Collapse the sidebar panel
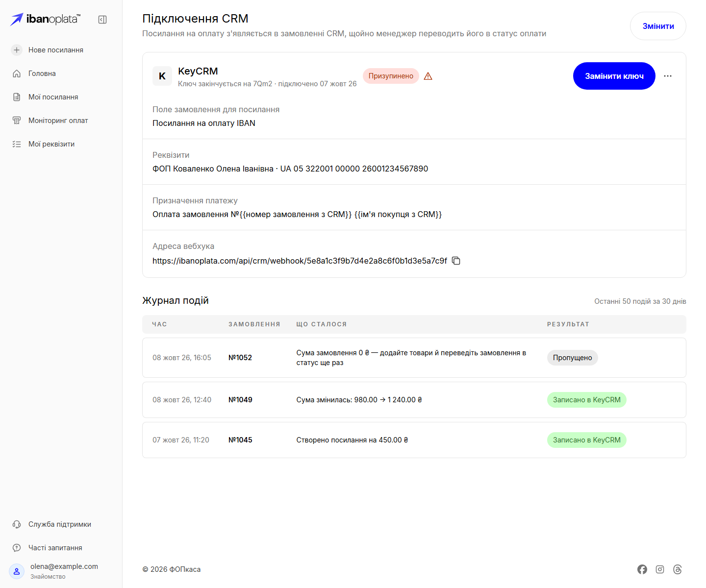706x588 pixels. [x=102, y=20]
